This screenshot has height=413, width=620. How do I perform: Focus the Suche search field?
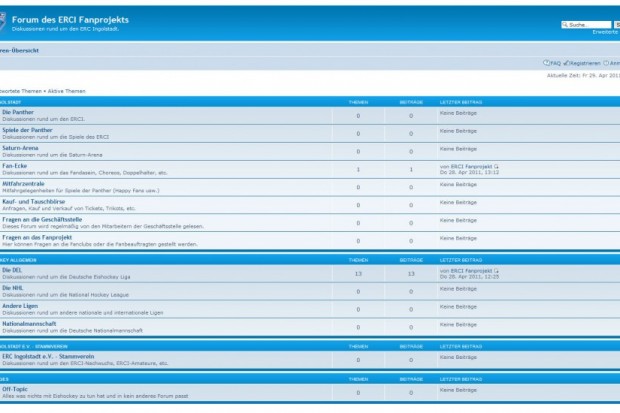point(586,25)
